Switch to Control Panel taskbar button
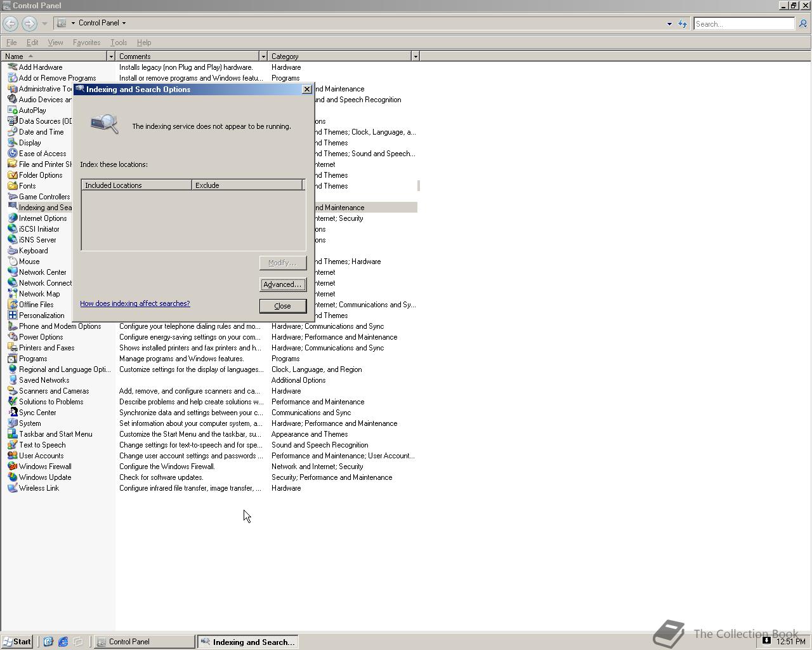Screen dimensions: 812x650 [x=145, y=642]
